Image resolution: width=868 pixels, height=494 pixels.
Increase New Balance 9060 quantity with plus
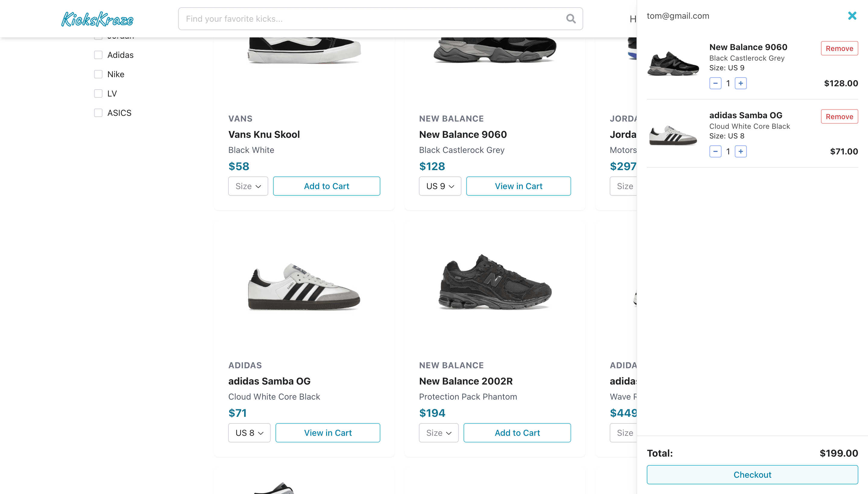click(741, 83)
